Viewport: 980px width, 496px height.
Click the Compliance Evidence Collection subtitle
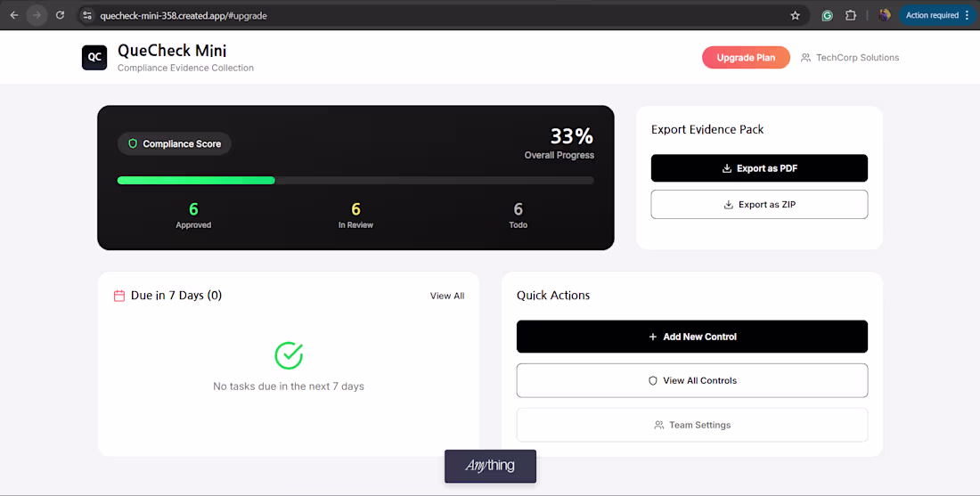click(x=185, y=68)
